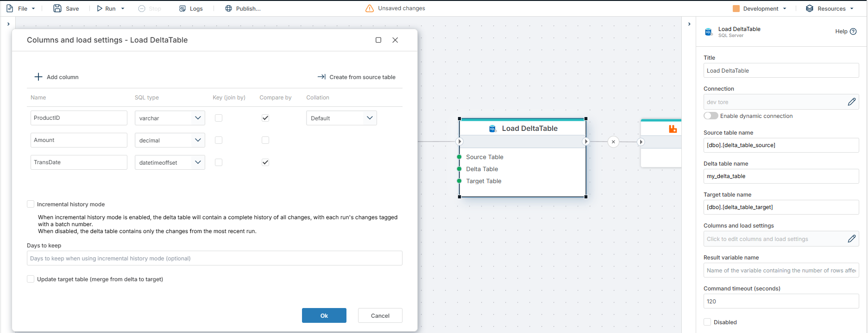Expand the left sidebar chevron
Image resolution: width=868 pixels, height=333 pixels.
click(x=8, y=24)
